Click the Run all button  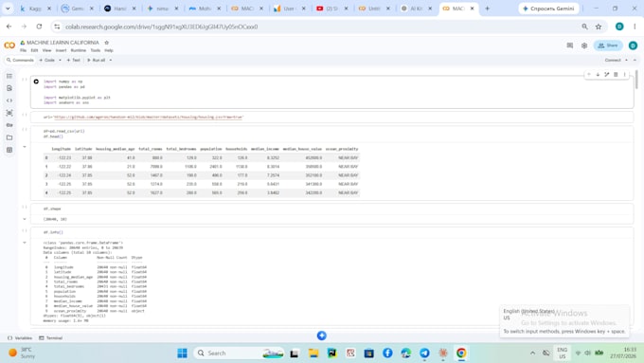[96, 60]
